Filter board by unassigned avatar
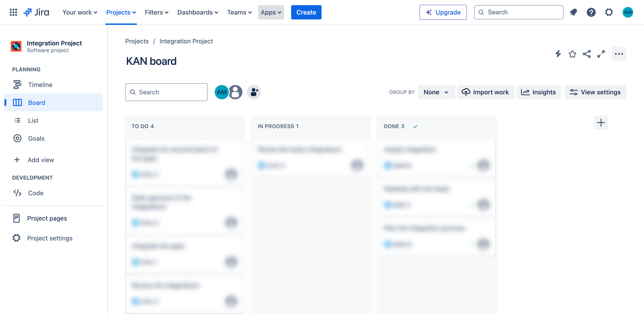This screenshot has height=314, width=644. pyautogui.click(x=236, y=92)
